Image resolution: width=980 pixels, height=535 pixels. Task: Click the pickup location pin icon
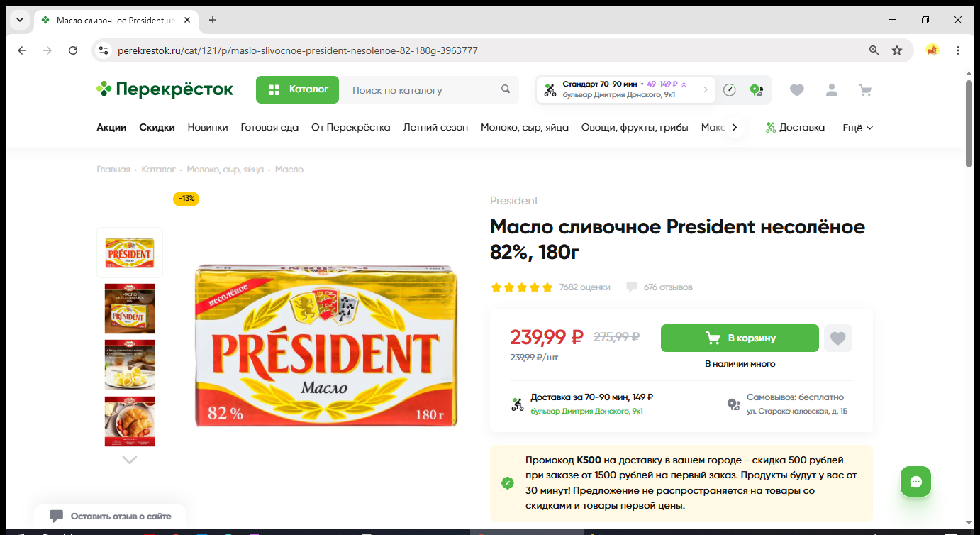[757, 90]
